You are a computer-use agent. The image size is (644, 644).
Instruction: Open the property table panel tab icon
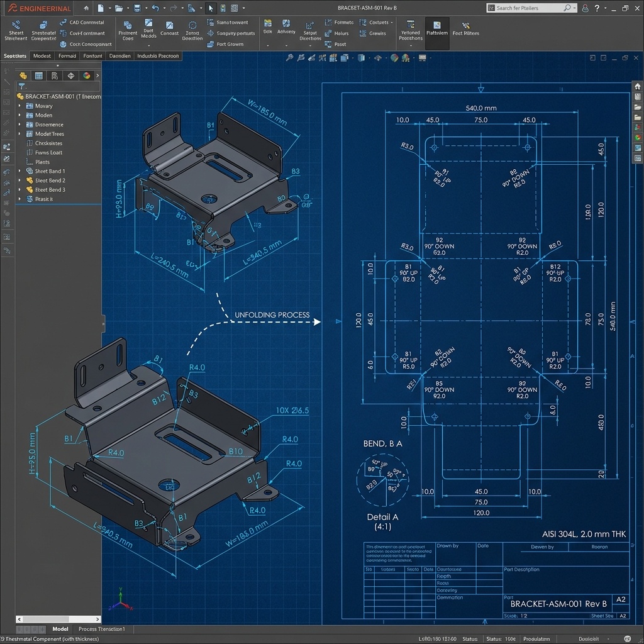38,75
